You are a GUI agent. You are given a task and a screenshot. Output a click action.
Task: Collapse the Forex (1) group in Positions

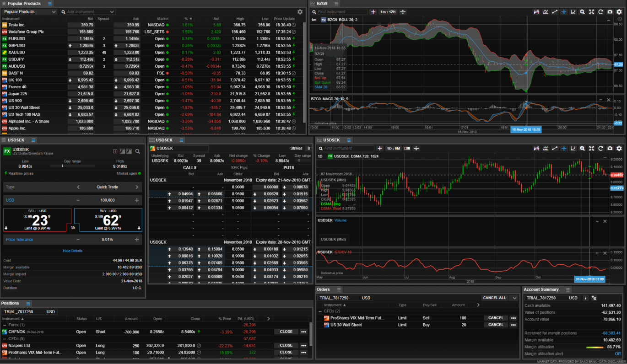click(5, 325)
